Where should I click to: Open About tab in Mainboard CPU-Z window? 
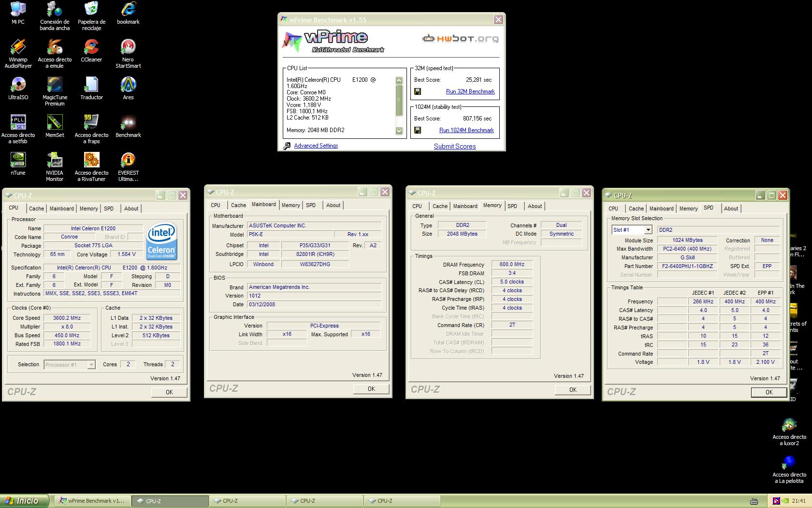pos(333,205)
